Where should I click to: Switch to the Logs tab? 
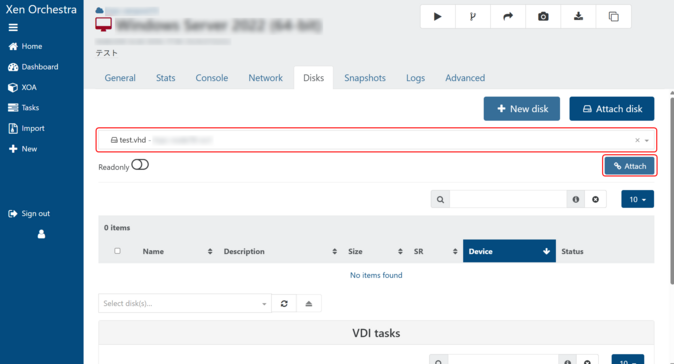416,78
